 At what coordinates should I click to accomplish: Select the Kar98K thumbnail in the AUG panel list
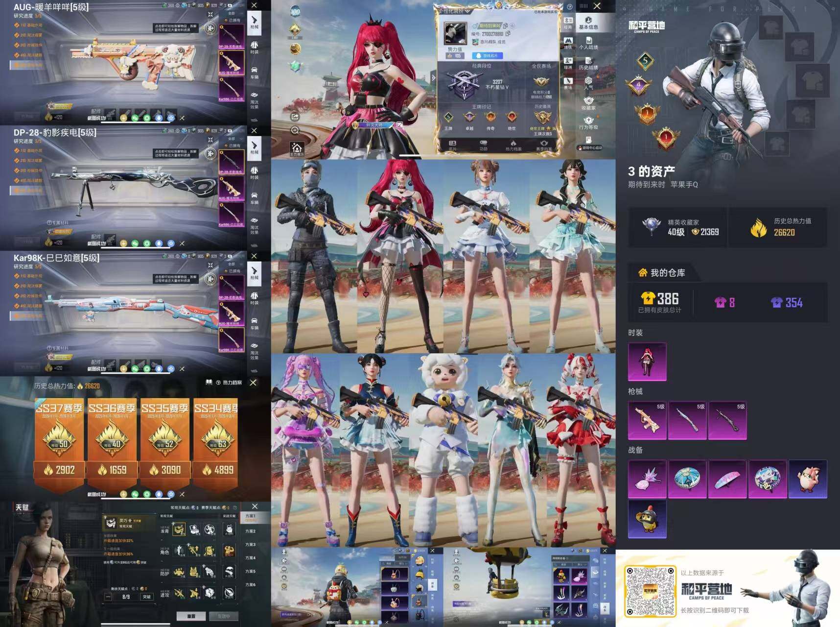pyautogui.click(x=231, y=89)
